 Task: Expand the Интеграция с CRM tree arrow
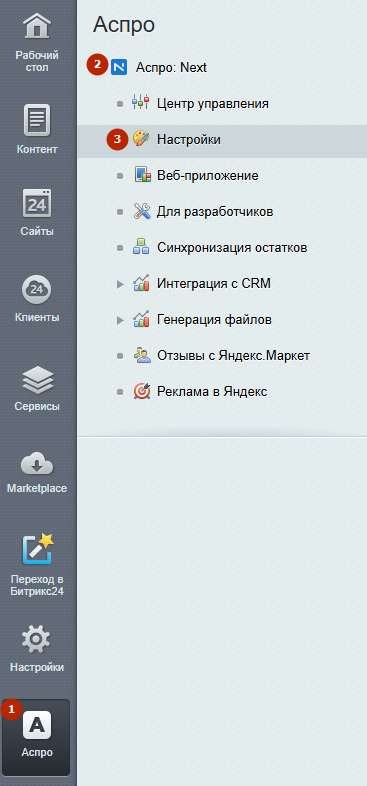pyautogui.click(x=120, y=284)
